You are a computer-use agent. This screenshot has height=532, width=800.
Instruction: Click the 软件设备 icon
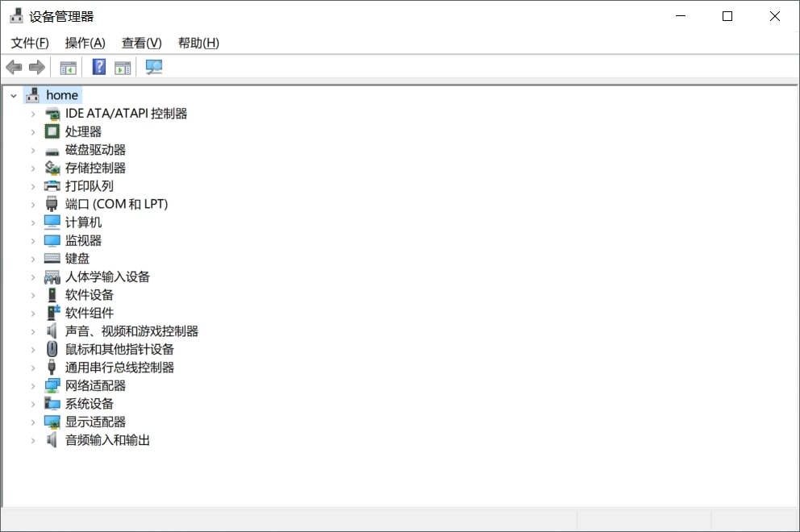[x=52, y=295]
